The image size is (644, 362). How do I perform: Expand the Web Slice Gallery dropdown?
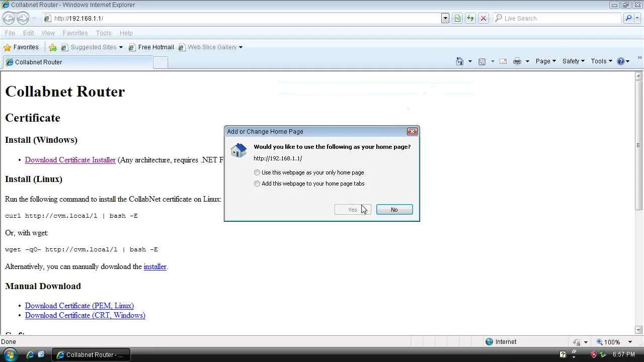tap(240, 47)
